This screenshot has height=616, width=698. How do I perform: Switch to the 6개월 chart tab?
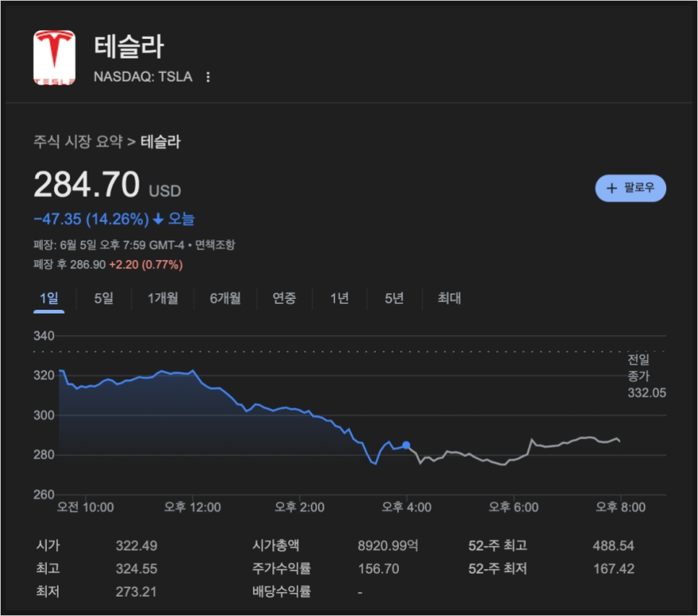(225, 298)
